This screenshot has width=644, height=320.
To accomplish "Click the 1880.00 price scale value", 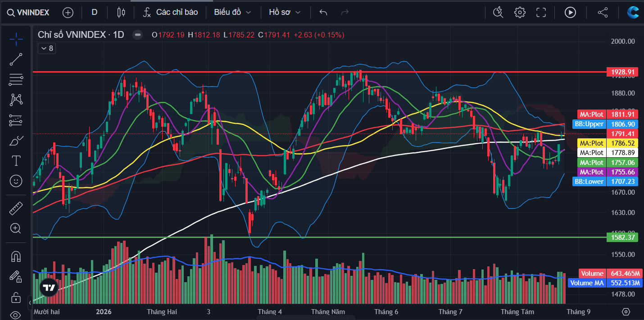I will pos(623,93).
